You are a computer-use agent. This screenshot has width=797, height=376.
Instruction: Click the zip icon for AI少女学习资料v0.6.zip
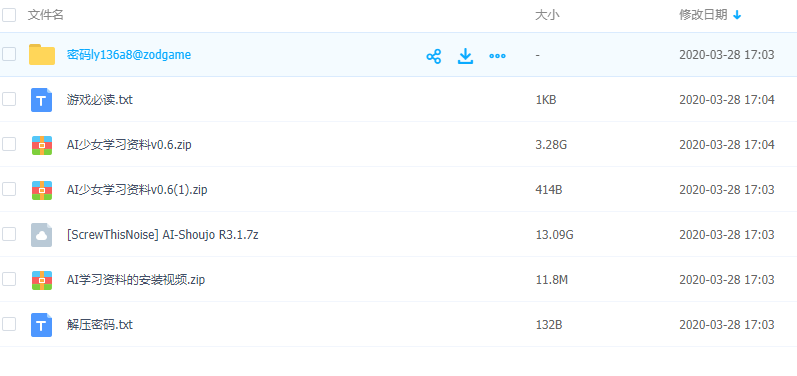tap(42, 145)
